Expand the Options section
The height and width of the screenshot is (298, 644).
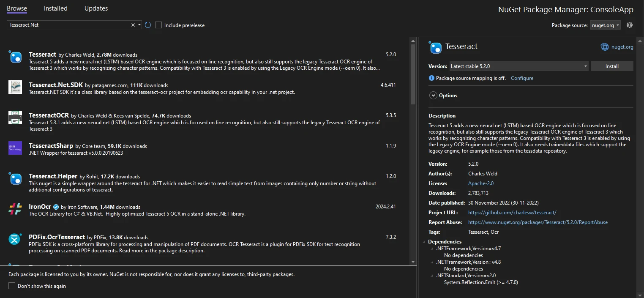(433, 96)
